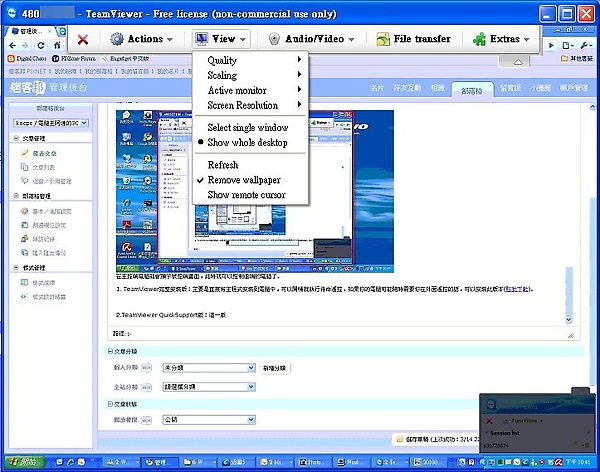Click the editor resize grip corner
Viewport: 600px width, 472px height.
point(570,335)
